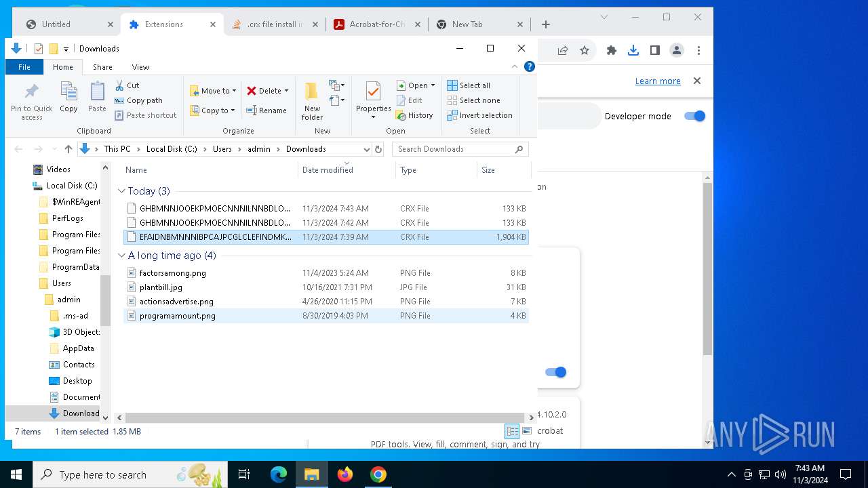Switch to Details view icon in status bar

512,431
